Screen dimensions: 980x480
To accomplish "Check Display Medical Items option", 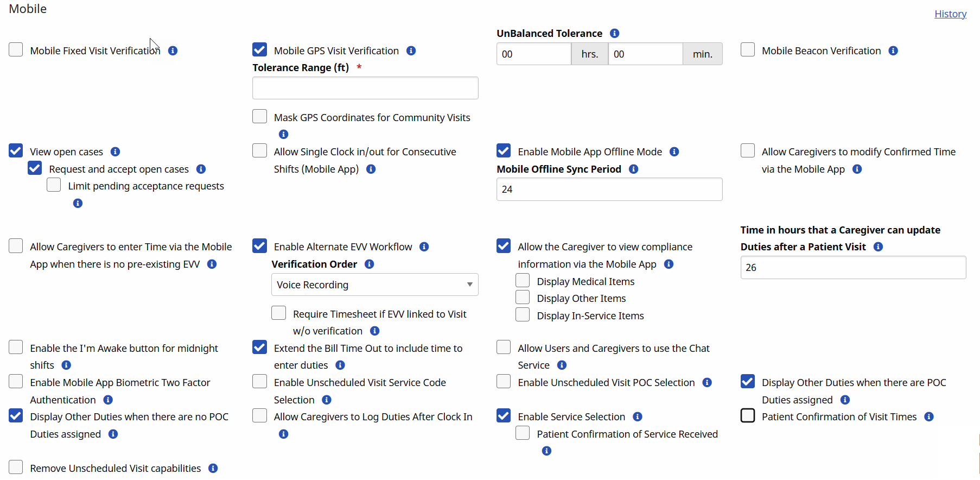I will pos(523,281).
